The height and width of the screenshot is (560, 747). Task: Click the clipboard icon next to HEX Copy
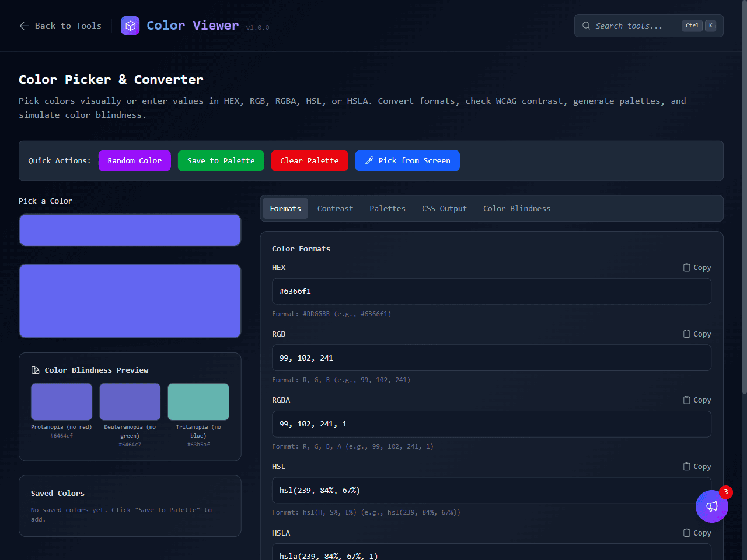(x=686, y=267)
